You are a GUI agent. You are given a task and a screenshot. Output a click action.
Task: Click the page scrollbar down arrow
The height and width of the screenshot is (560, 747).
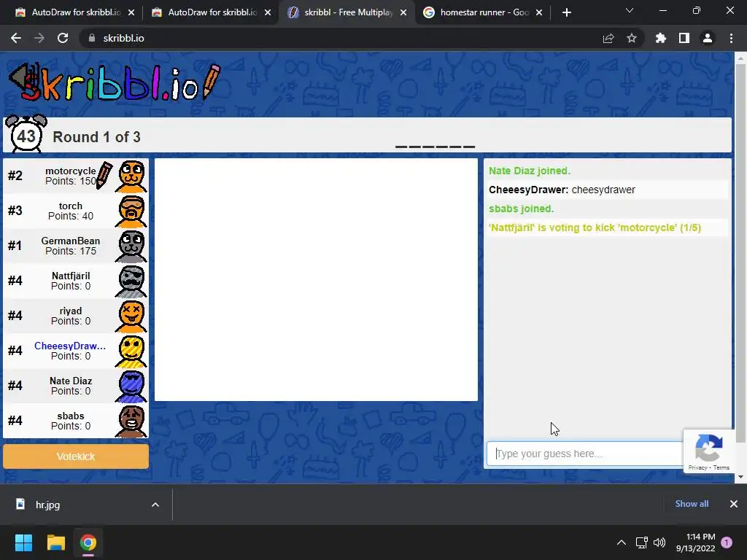(x=740, y=477)
